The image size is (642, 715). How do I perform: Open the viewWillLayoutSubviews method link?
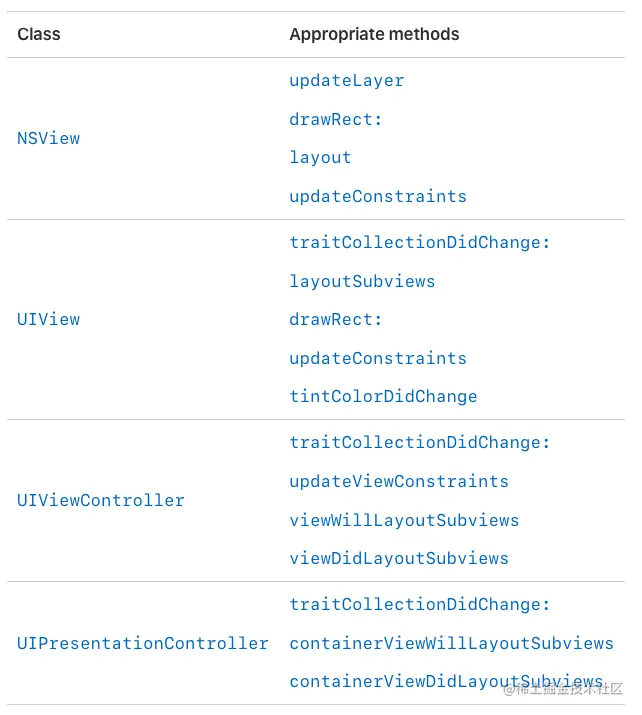pyautogui.click(x=404, y=520)
